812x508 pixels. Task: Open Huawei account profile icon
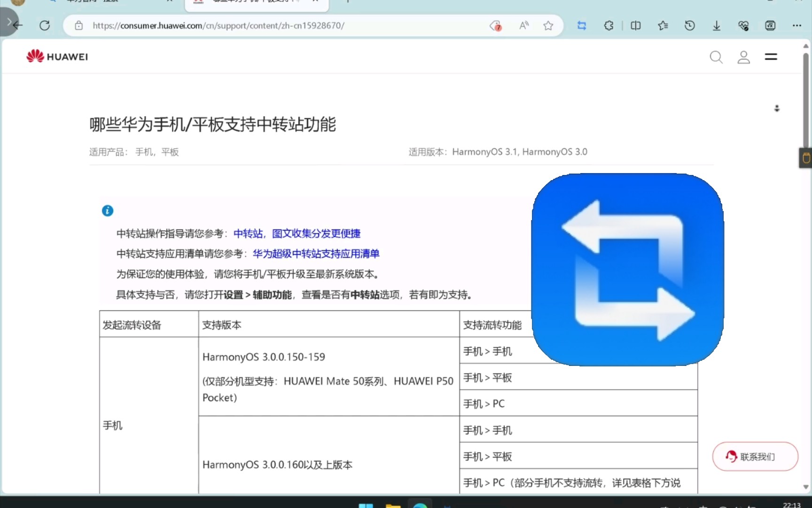tap(743, 57)
